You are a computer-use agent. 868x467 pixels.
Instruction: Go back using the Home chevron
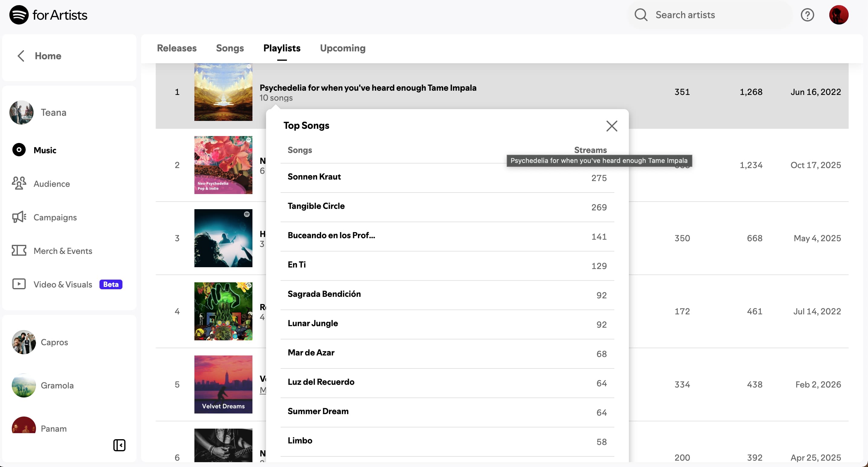[21, 56]
